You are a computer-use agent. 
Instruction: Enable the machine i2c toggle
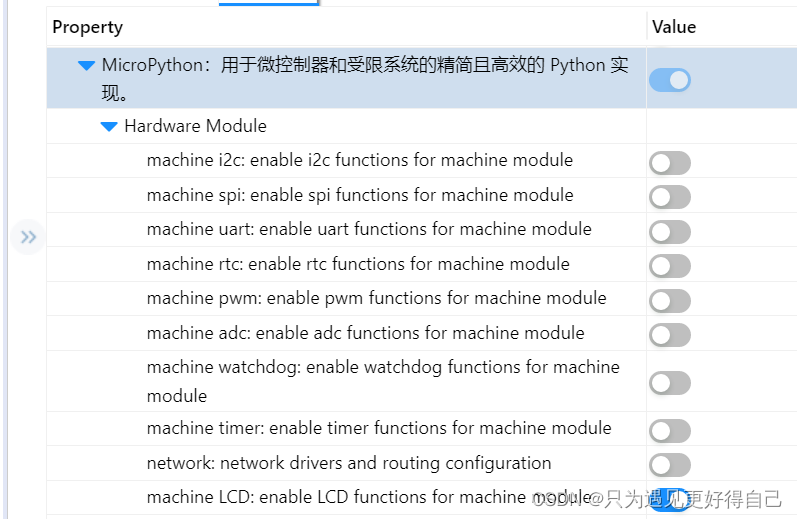(x=669, y=163)
